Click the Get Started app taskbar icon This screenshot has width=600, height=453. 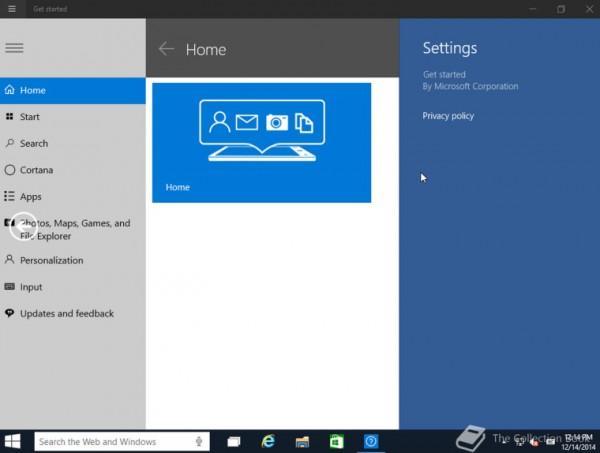click(371, 441)
